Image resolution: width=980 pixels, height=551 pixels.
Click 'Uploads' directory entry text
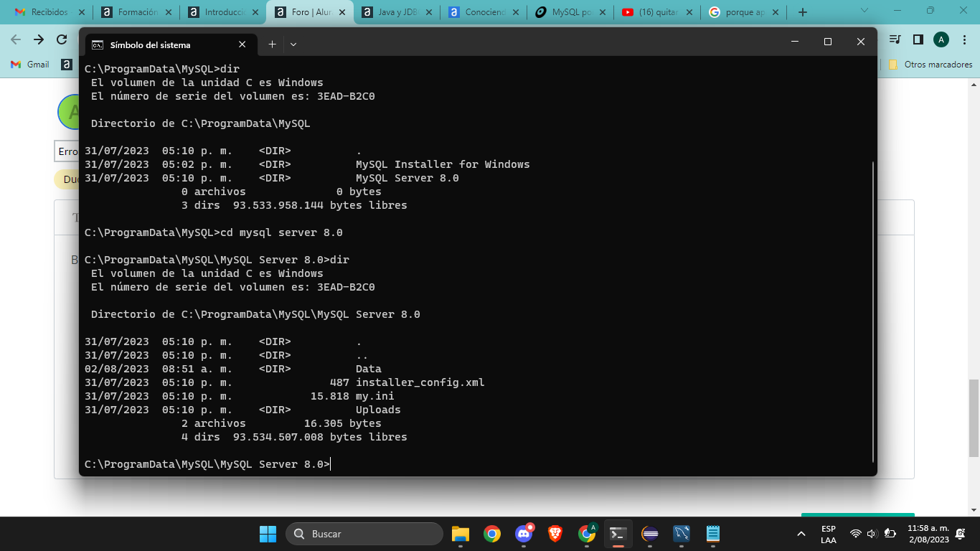pyautogui.click(x=378, y=410)
